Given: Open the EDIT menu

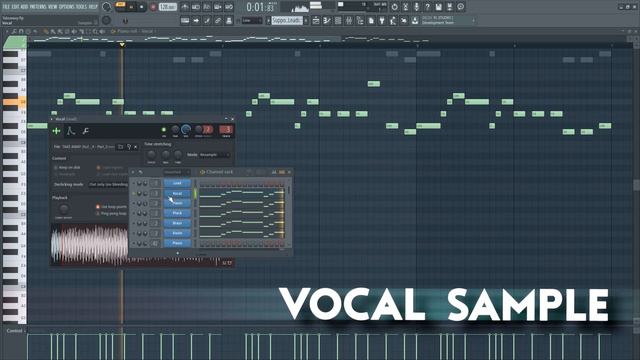Looking at the screenshot, I should coord(15,7).
